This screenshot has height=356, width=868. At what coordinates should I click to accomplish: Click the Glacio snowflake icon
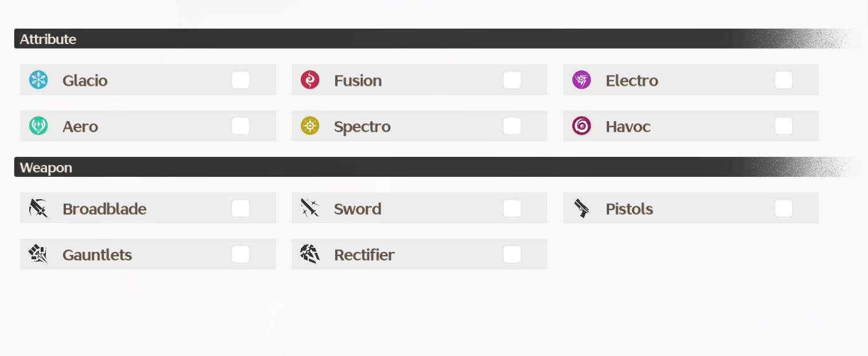(x=38, y=80)
